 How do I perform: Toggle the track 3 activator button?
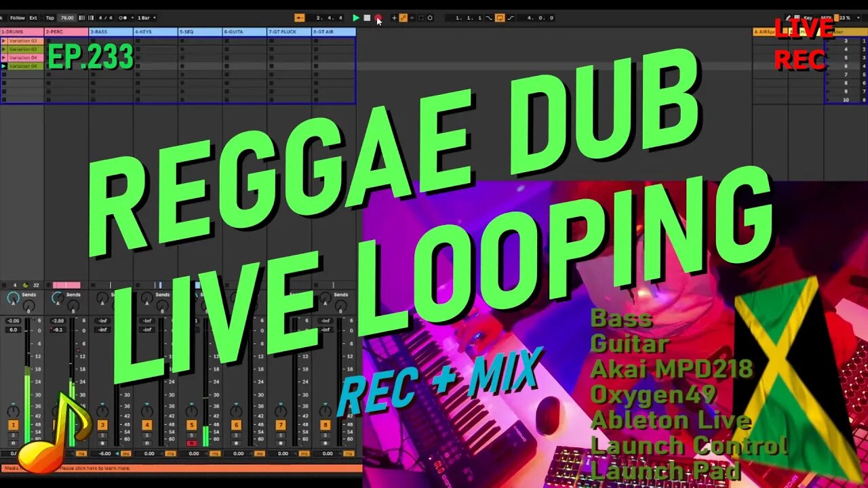coord(102,425)
